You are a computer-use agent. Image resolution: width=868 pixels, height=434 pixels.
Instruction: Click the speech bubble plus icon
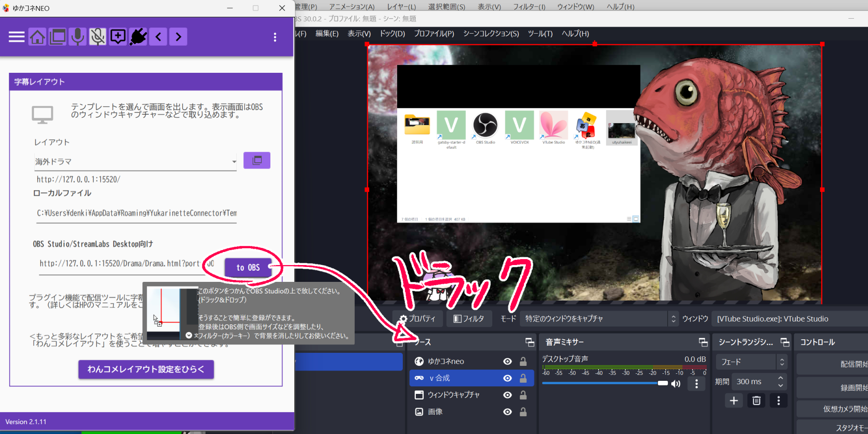click(118, 37)
